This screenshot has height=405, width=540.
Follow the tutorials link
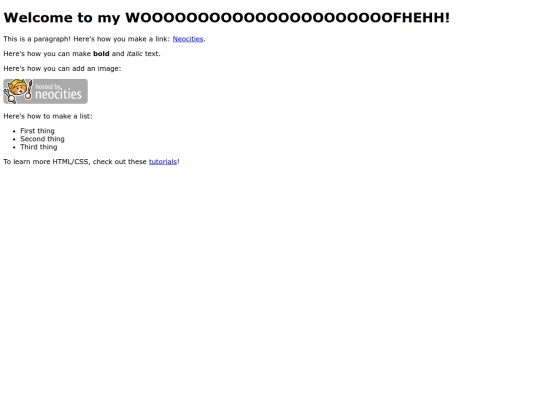click(163, 162)
